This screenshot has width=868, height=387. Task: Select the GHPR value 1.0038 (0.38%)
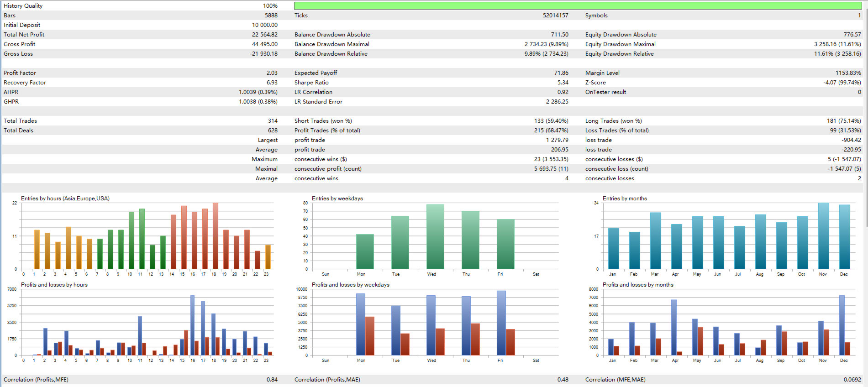pos(258,102)
